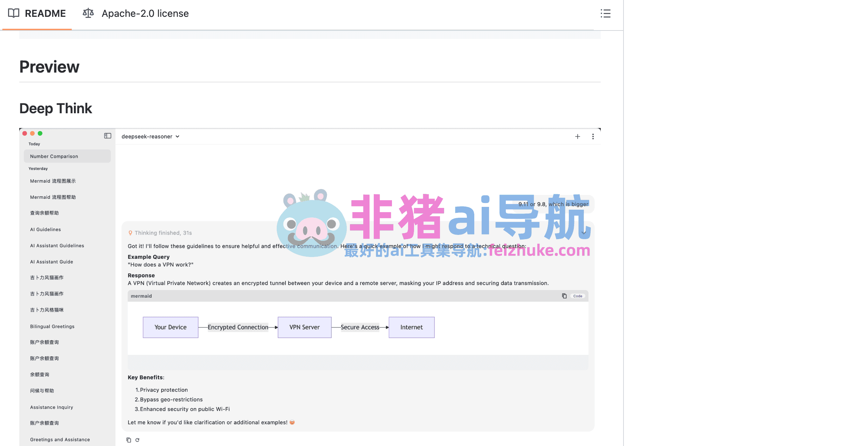Switch the mermaid block to Code view
The height and width of the screenshot is (446, 868).
(x=577, y=296)
